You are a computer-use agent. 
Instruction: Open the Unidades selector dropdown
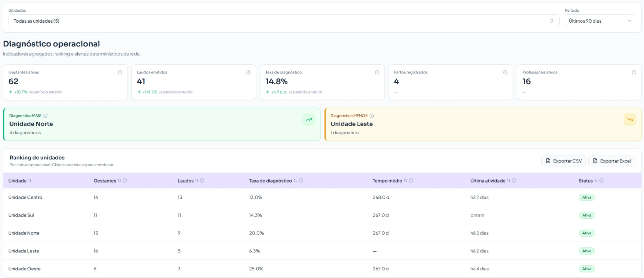(x=284, y=21)
